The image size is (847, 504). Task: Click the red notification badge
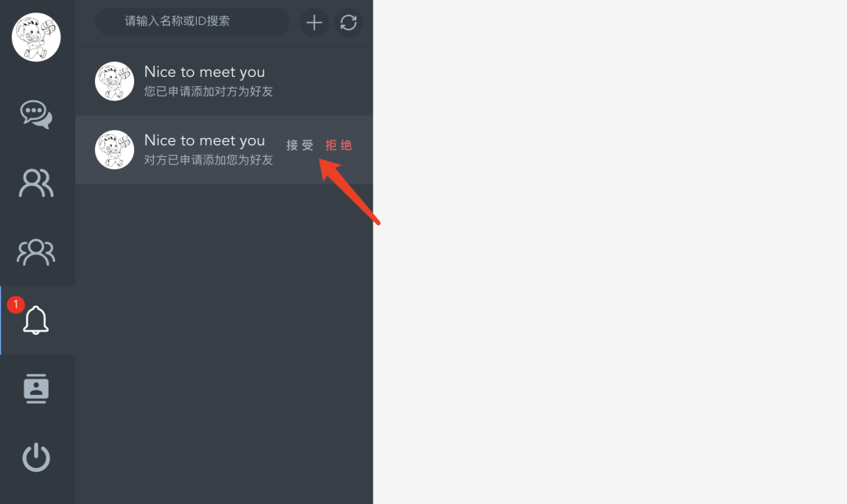(16, 305)
